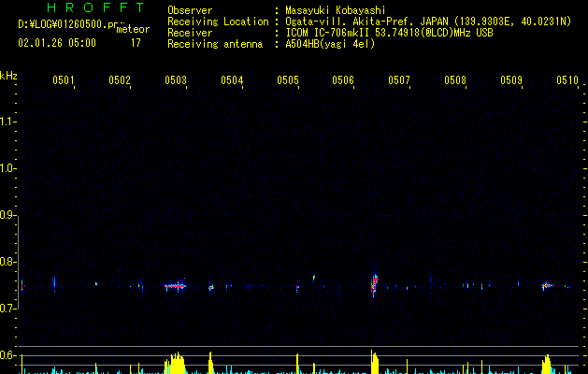Click the meteor count value 17
Screen dimensions: 588x374
pyautogui.click(x=136, y=43)
